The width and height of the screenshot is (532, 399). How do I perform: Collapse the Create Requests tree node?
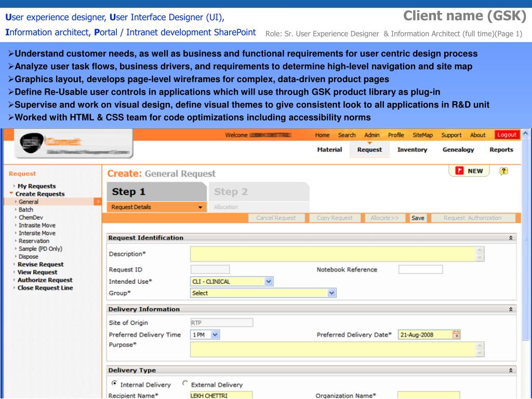point(11,193)
